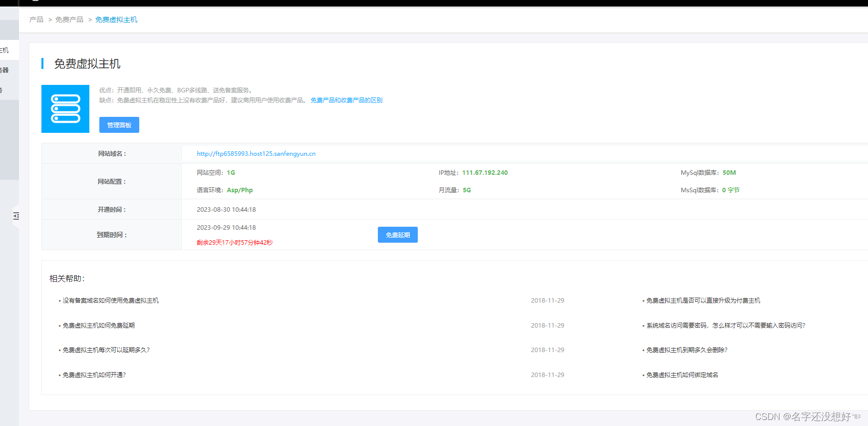This screenshot has height=426, width=868.
Task: Open help article 系统域名访问需要密码
Action: coord(726,326)
